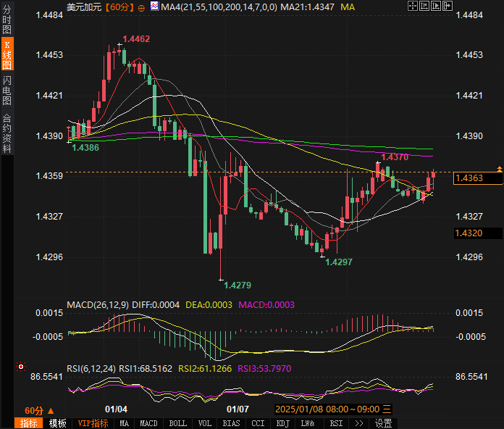Click the VIP指标 button
Screen dimensions: 504x429
(x=93, y=423)
